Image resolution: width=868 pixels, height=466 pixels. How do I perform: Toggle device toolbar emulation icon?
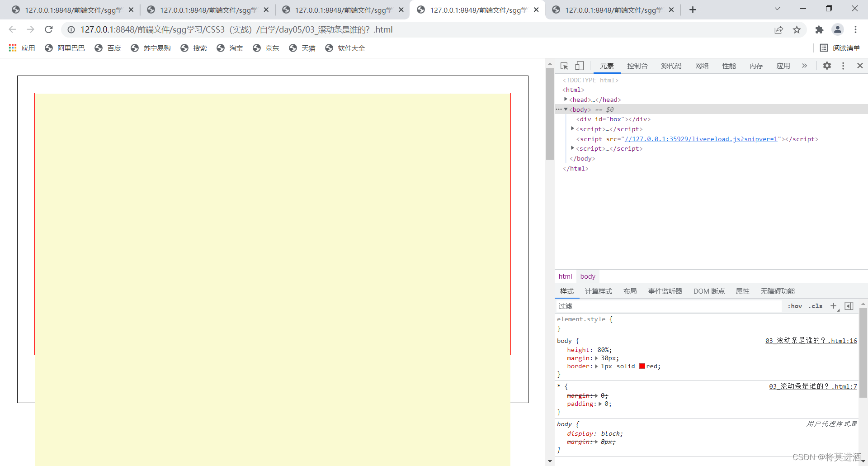pyautogui.click(x=579, y=66)
